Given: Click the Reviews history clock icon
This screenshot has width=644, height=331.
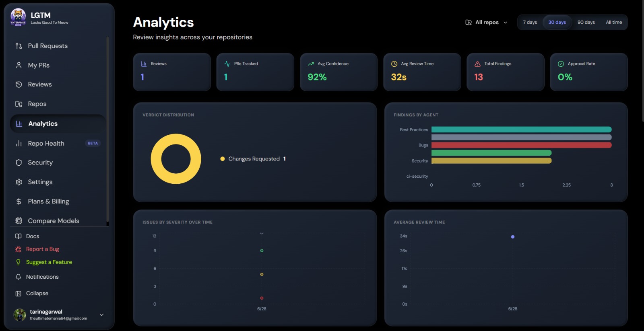Looking at the screenshot, I should 19,84.
